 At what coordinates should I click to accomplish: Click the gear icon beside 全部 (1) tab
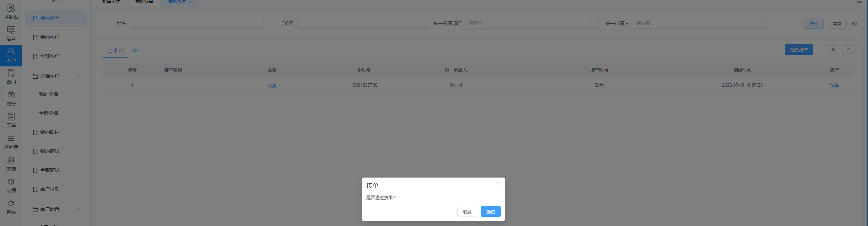point(135,50)
